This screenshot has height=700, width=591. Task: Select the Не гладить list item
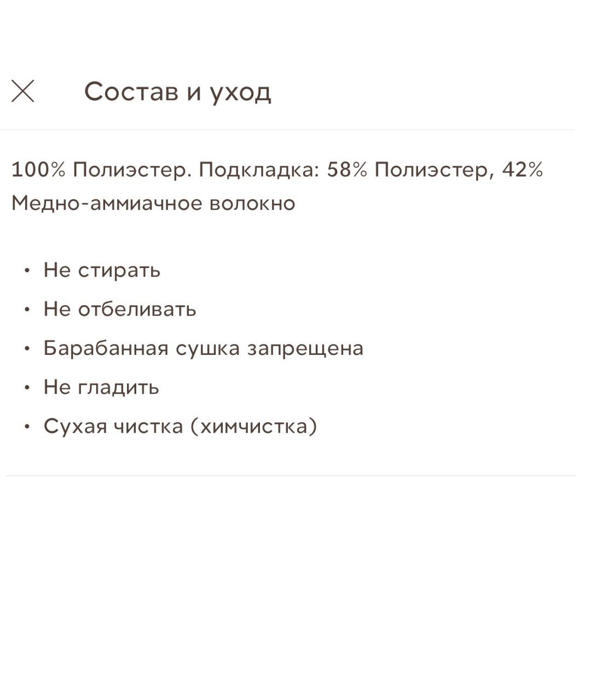pos(101,387)
